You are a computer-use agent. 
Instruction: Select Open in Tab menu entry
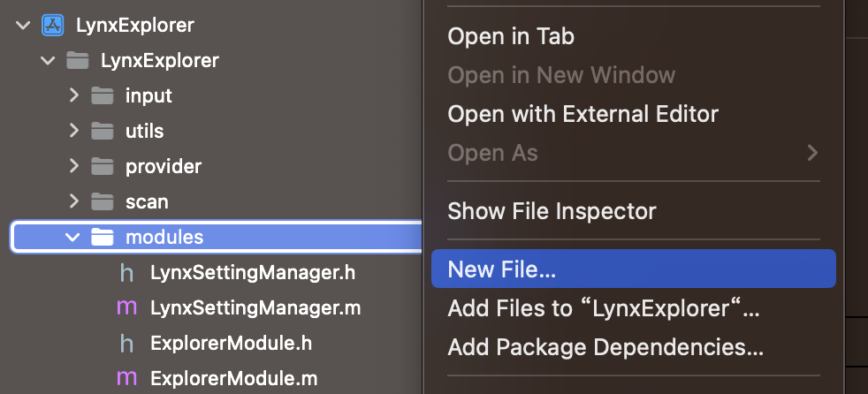pos(510,36)
